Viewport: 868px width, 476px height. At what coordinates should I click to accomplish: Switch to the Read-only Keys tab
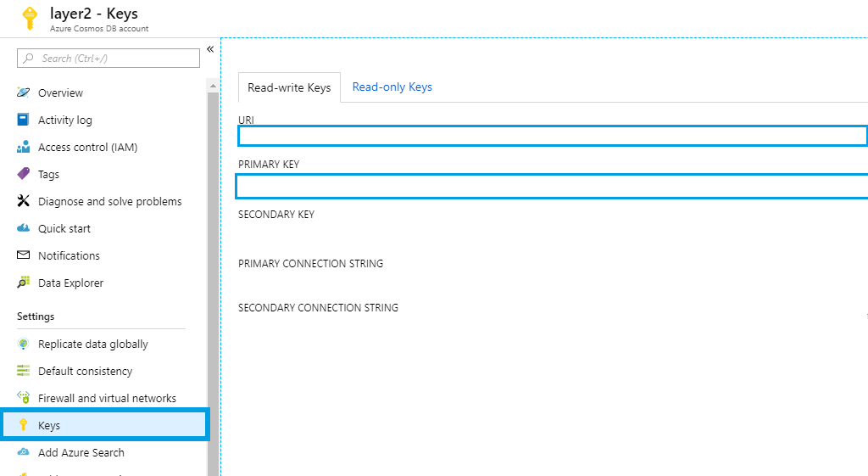[392, 87]
